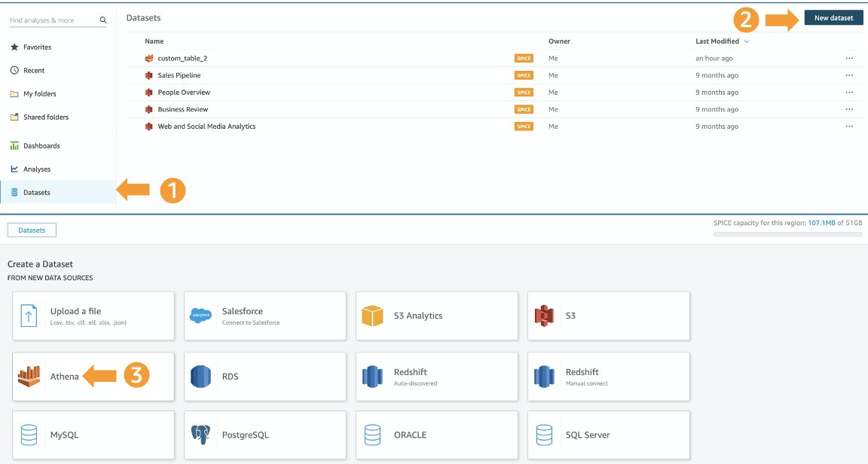The image size is (868, 464).
Task: Click the Sales Pipeline dataset icon
Action: click(x=148, y=75)
